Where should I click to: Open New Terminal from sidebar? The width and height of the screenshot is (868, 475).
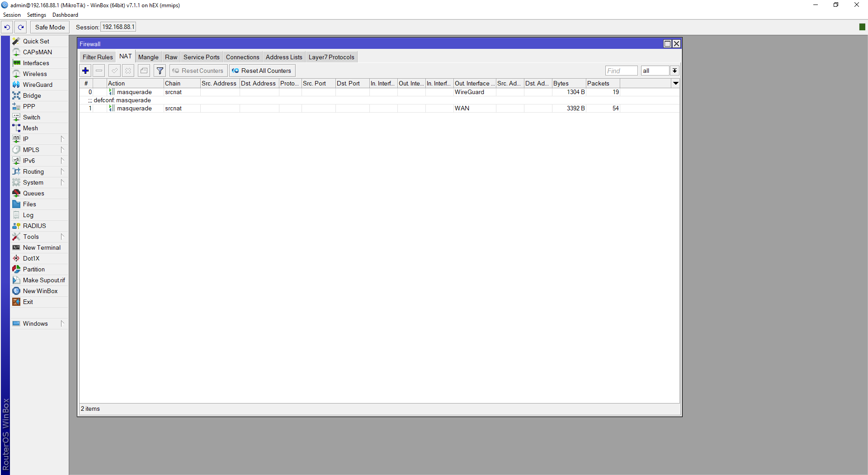click(x=39, y=247)
